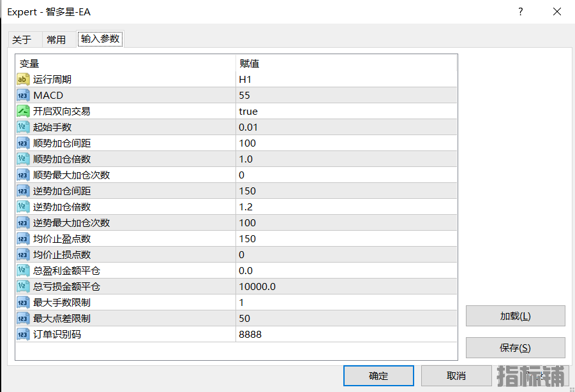Edit the 10000.0 value for 总亏损金额平仓
Image resolution: width=575 pixels, height=392 pixels.
tap(257, 287)
